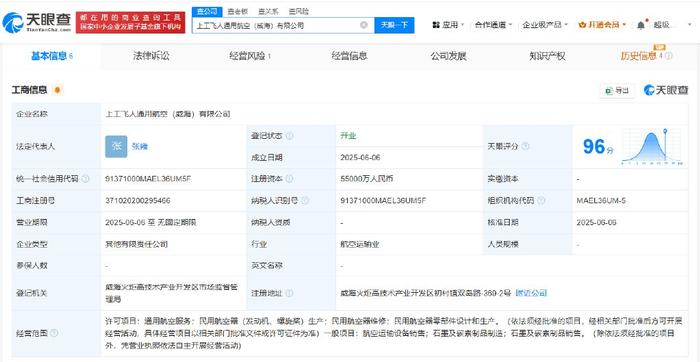This screenshot has width=700, height=362.
Task: Click the score distribution chart
Action: coord(651,146)
